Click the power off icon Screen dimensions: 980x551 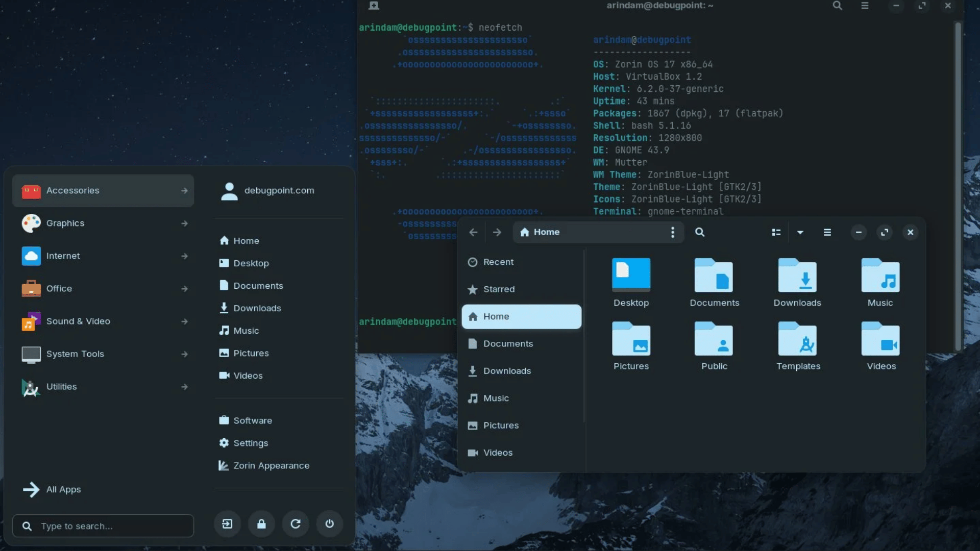tap(330, 524)
